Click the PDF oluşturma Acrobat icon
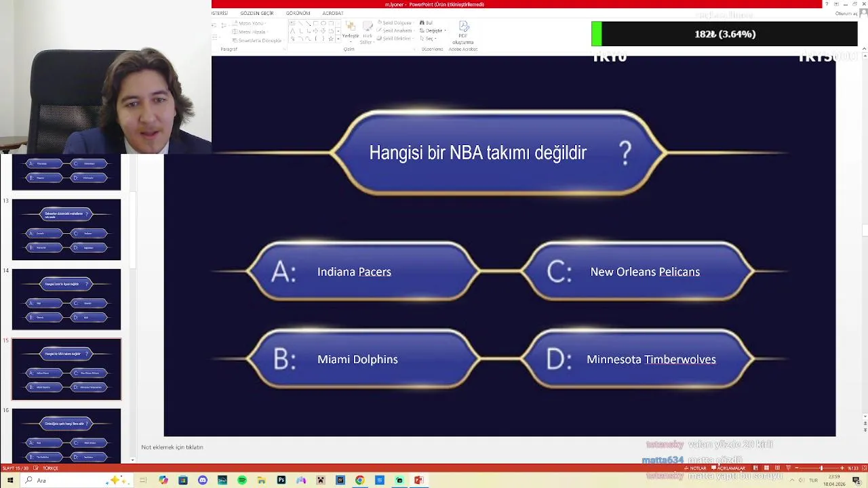This screenshot has width=868, height=488. pos(463,33)
